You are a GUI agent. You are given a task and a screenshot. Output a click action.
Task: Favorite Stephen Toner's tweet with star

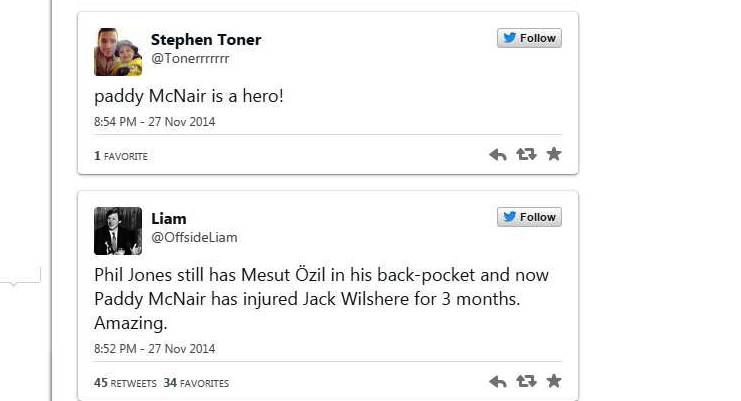[554, 154]
